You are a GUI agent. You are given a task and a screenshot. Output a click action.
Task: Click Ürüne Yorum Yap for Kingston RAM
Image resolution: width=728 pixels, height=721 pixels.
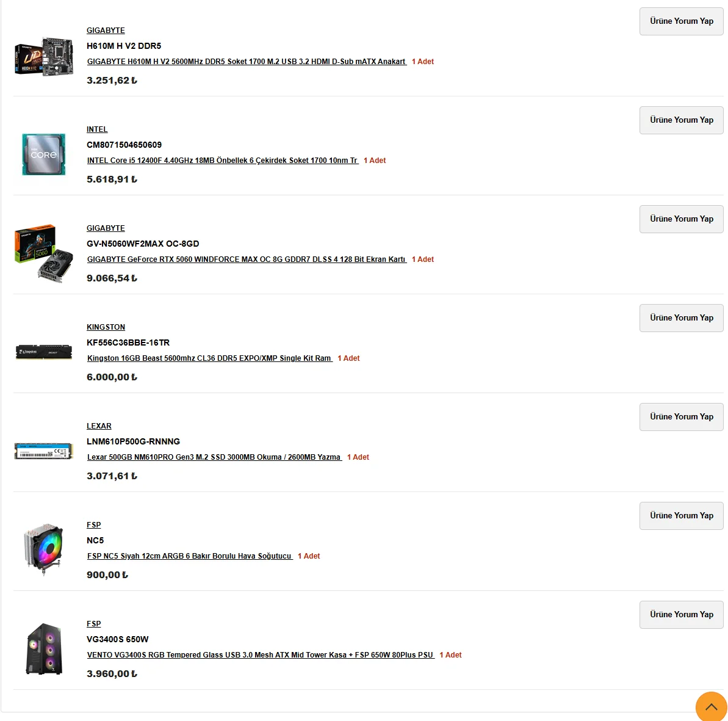coord(681,318)
